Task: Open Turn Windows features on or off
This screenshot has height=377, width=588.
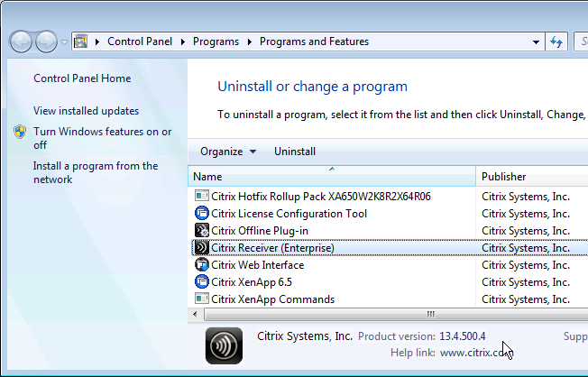Action: [x=103, y=138]
